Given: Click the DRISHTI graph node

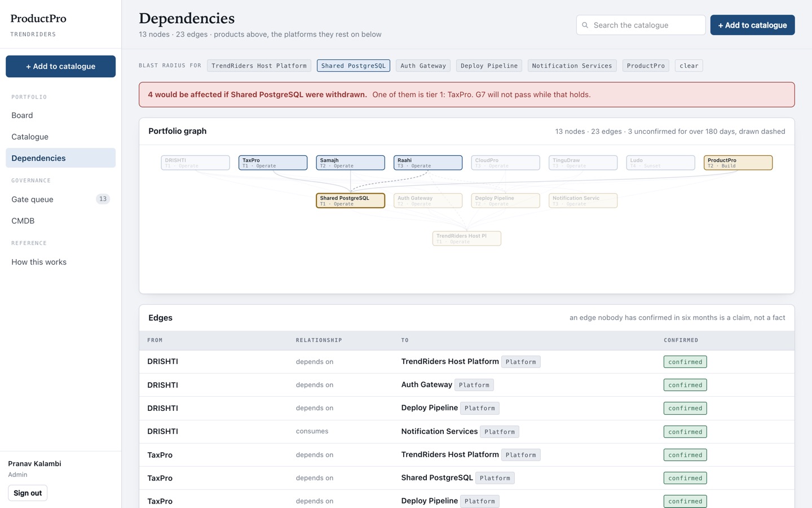Looking at the screenshot, I should click(x=195, y=163).
